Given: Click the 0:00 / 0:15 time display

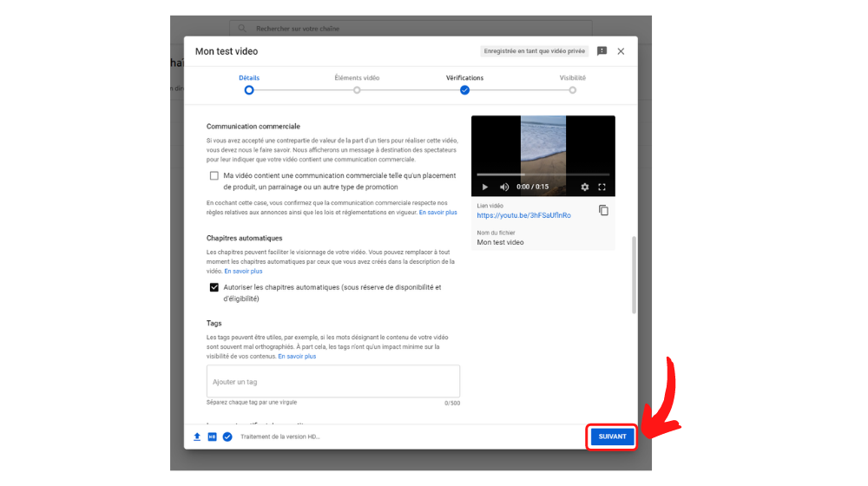Looking at the screenshot, I should click(x=533, y=187).
